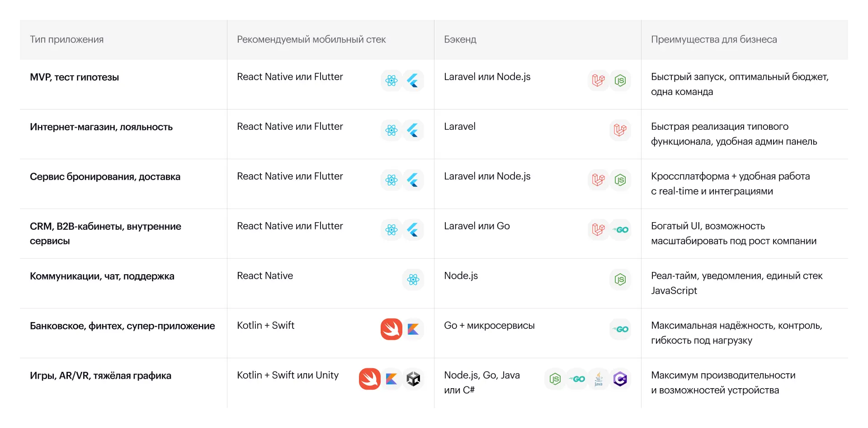
Task: Click C# icon in Игры row
Action: point(620,379)
